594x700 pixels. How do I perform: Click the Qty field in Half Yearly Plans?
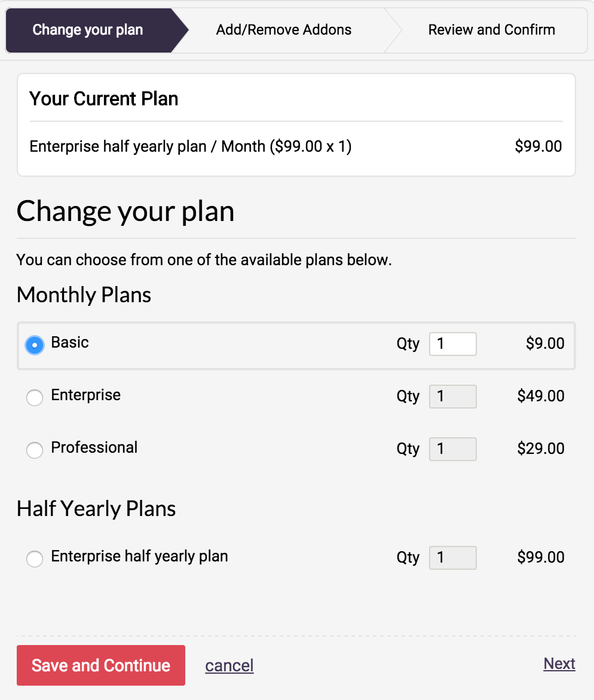[x=452, y=558]
